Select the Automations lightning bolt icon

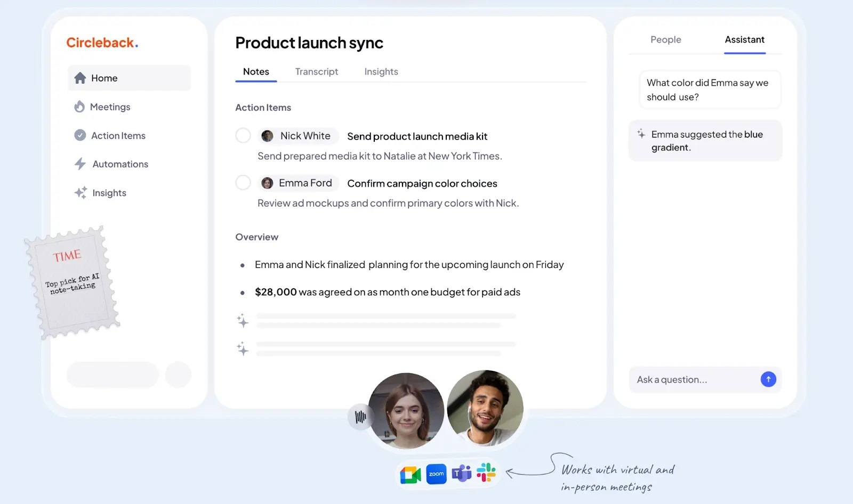80,164
